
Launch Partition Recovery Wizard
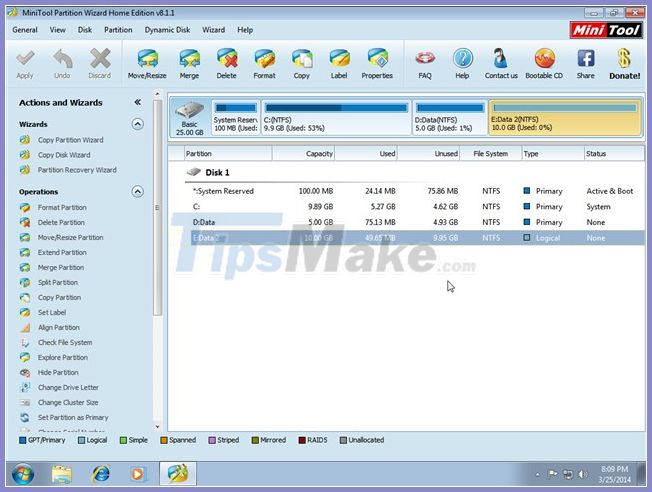68,170
